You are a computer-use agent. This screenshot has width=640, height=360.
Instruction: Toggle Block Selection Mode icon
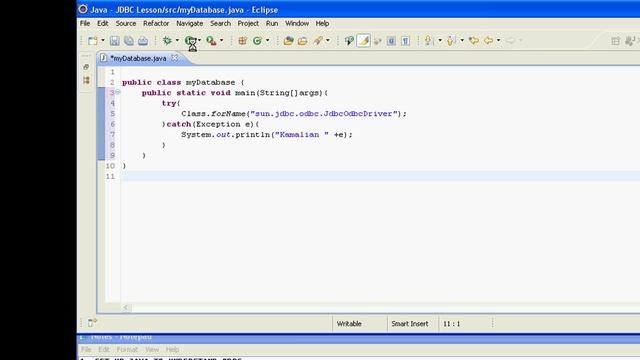pos(391,40)
